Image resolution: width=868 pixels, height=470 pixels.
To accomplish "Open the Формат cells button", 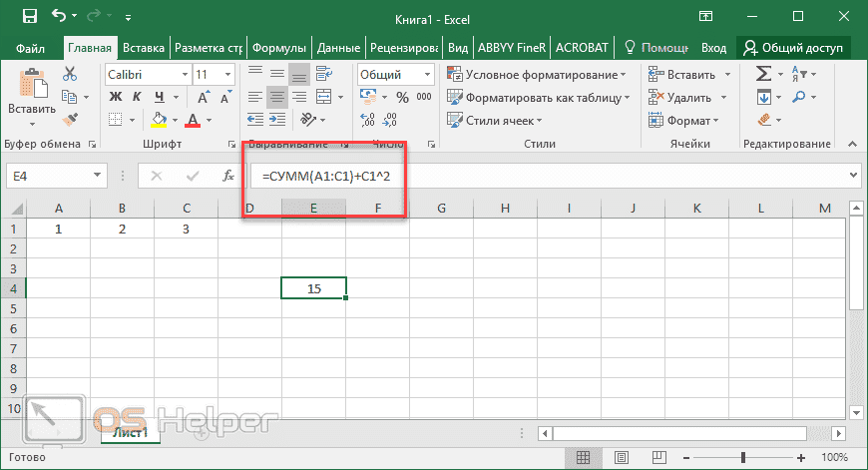I will click(x=683, y=120).
